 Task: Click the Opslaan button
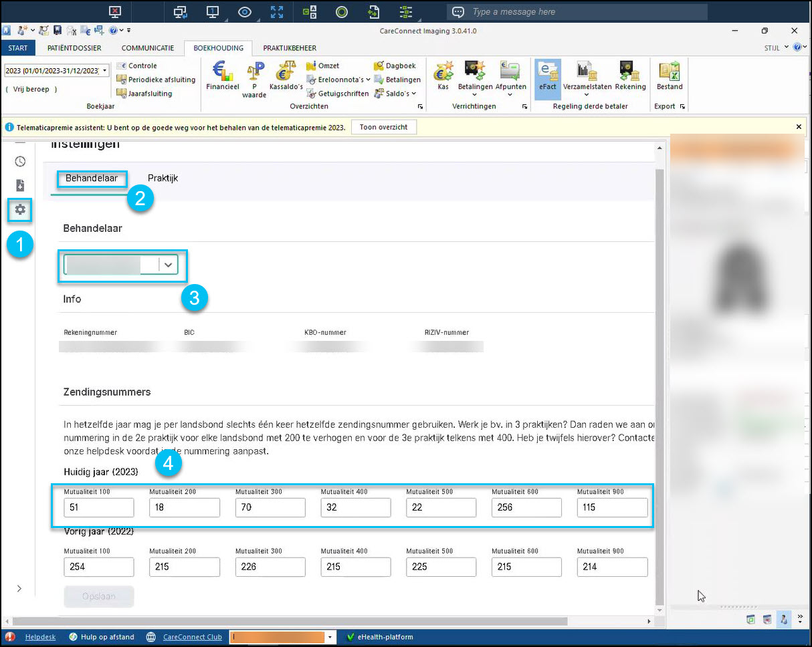point(99,596)
